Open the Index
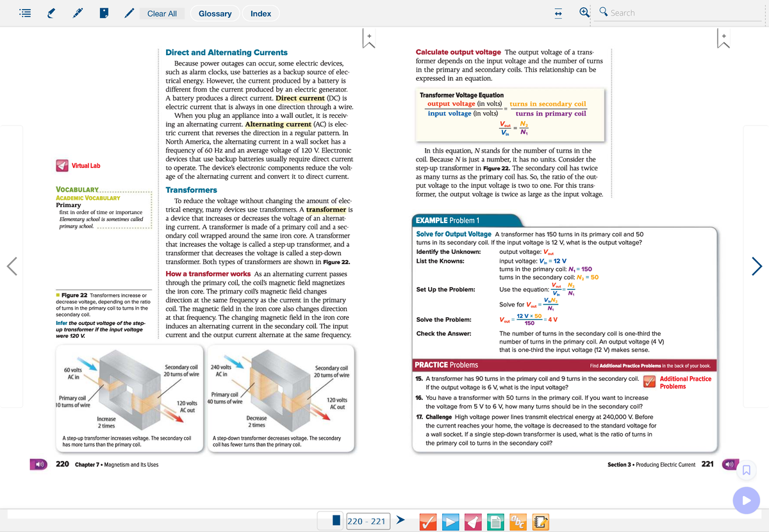Viewport: 769px width, 532px height. pyautogui.click(x=260, y=13)
